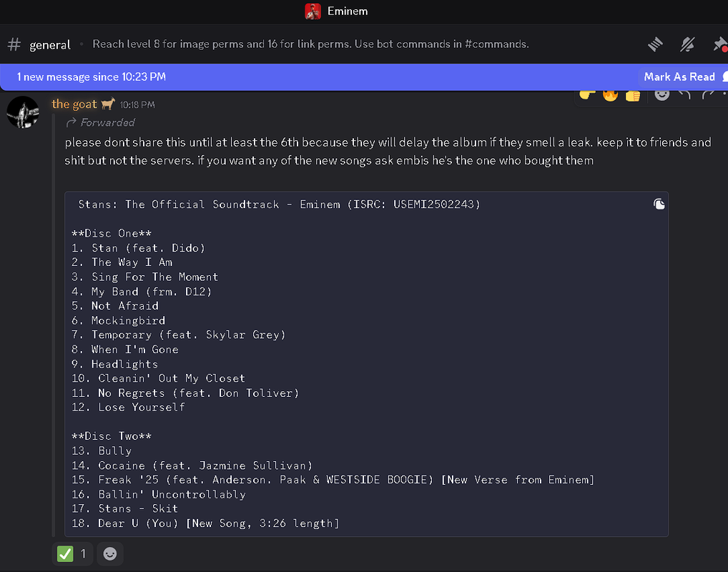Click the Eminem server icon in title bar
The height and width of the screenshot is (572, 728).
pos(313,11)
